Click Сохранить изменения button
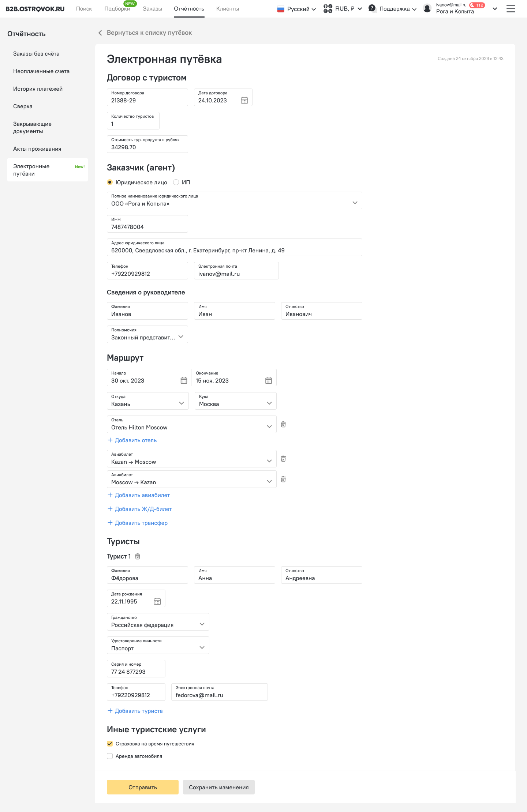 pyautogui.click(x=219, y=787)
